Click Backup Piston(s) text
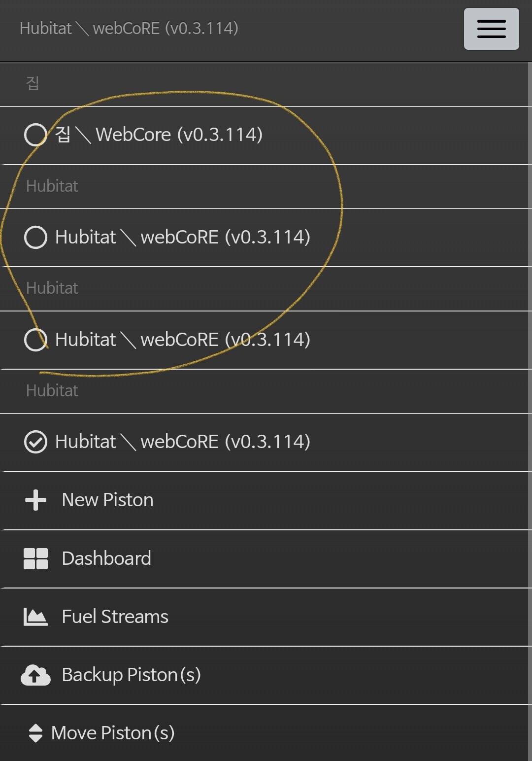The height and width of the screenshot is (761, 532). 131,675
